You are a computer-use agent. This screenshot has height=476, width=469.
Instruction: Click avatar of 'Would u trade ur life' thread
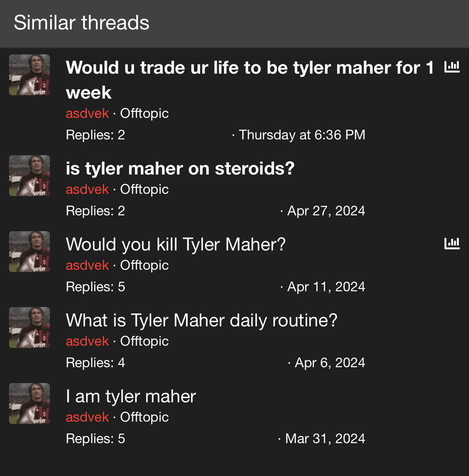click(x=29, y=75)
